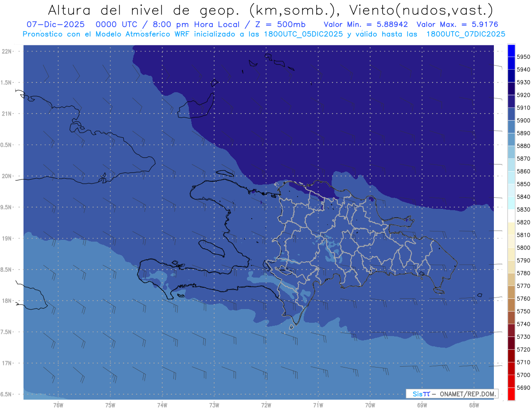Click the '5760' colorbar value
The image size is (532, 411).
(x=524, y=298)
